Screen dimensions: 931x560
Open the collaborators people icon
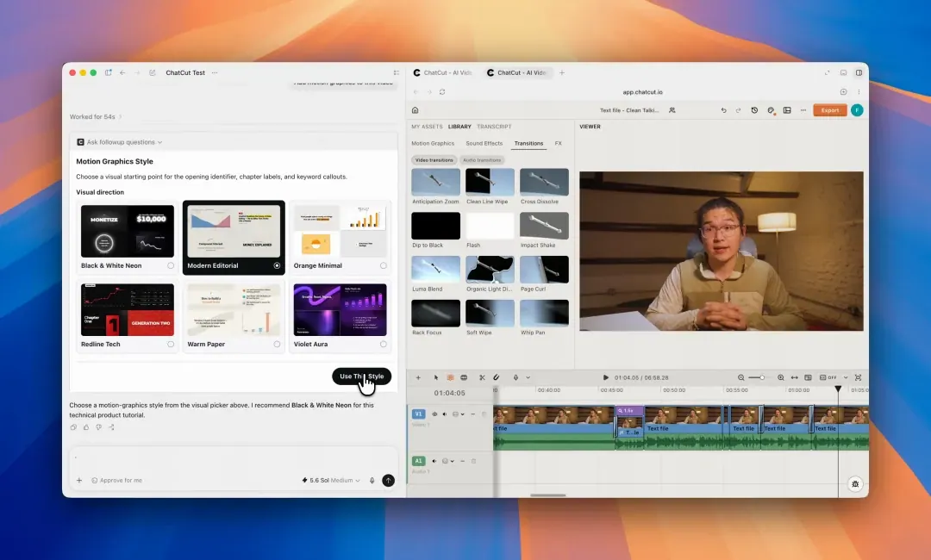[672, 110]
